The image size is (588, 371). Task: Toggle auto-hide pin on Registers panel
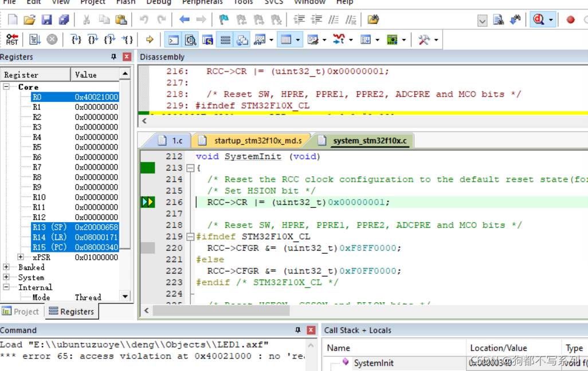coord(114,57)
